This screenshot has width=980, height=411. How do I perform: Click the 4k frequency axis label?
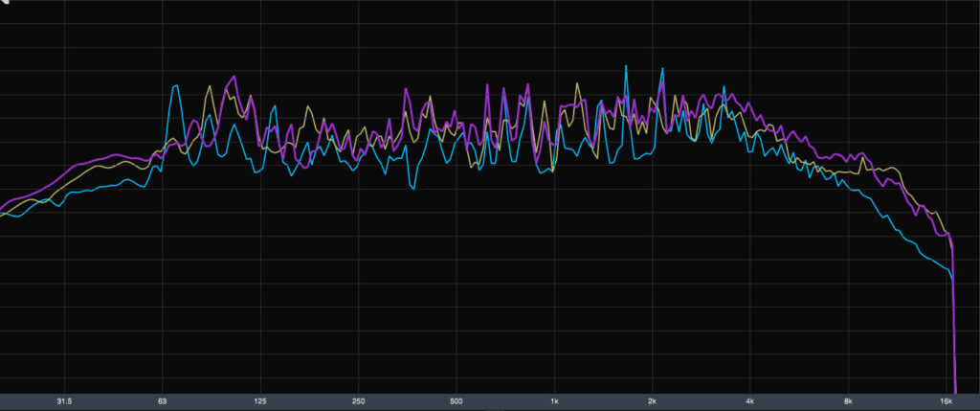[x=750, y=400]
